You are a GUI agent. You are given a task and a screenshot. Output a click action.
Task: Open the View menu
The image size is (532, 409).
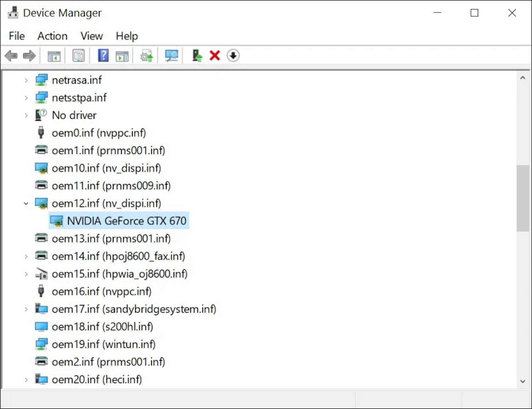click(92, 36)
